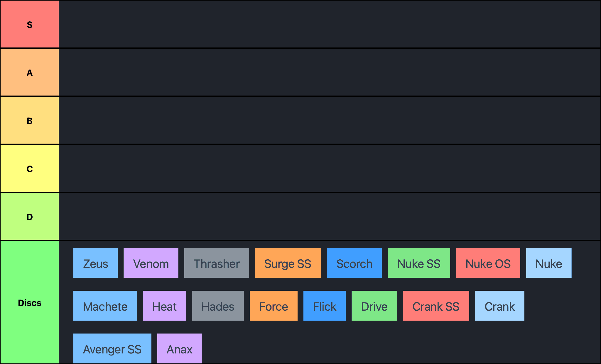Click the Surge SS tile
This screenshot has height=364, width=601.
(x=288, y=263)
